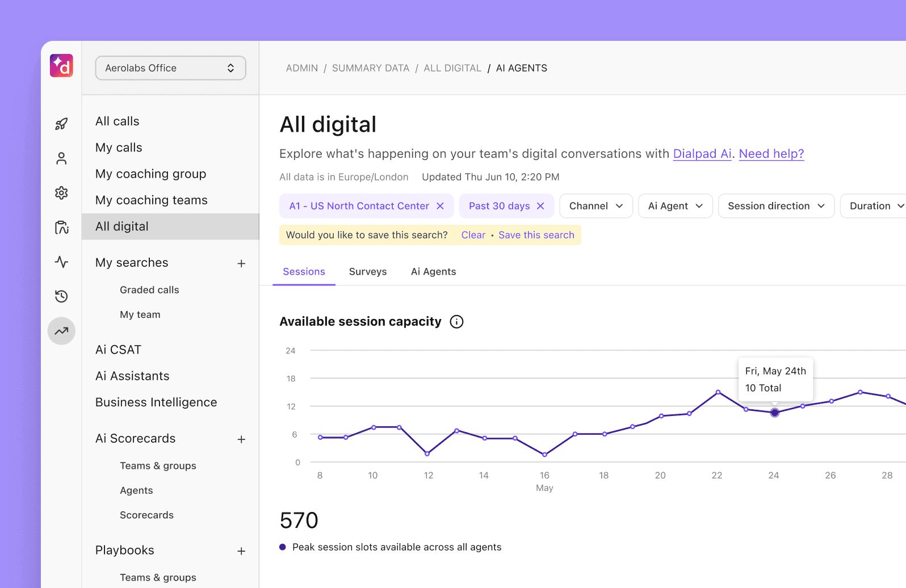Add a new search under My searches
906x588 pixels.
coord(241,263)
